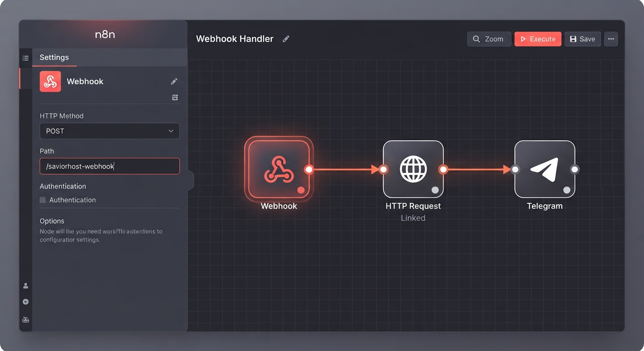Click grey status dot on HTTP Request node
The width and height of the screenshot is (644, 351).
tap(435, 190)
